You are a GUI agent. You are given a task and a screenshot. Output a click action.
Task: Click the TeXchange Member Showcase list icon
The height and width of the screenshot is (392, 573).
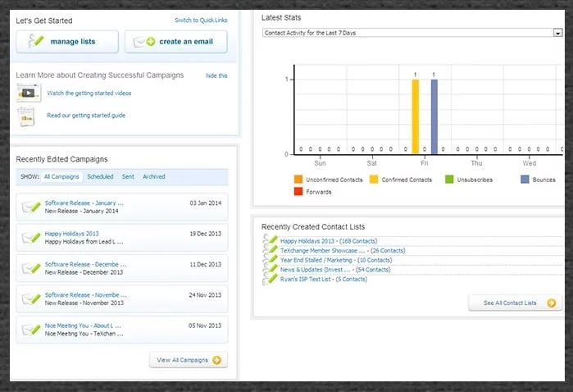[x=270, y=250]
